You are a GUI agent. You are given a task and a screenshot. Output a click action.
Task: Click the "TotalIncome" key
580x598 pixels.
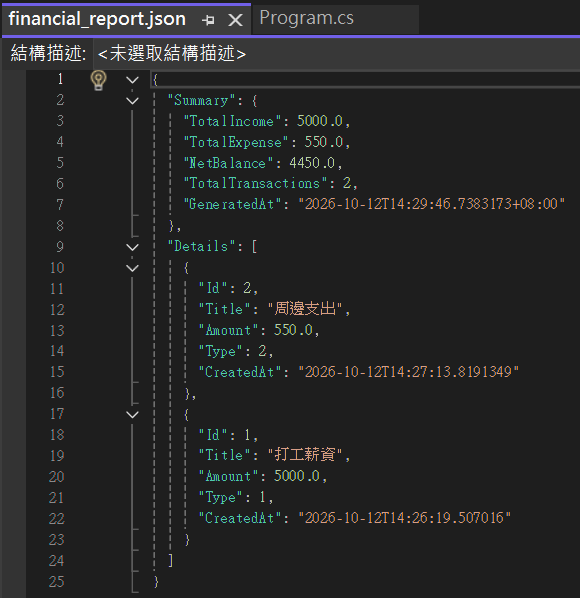coord(232,121)
